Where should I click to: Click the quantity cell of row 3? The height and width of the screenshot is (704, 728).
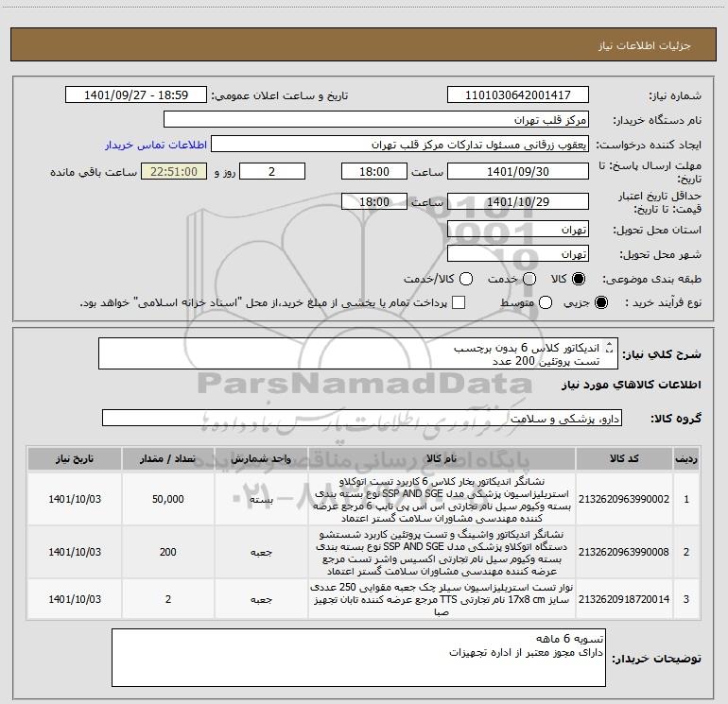168,599
